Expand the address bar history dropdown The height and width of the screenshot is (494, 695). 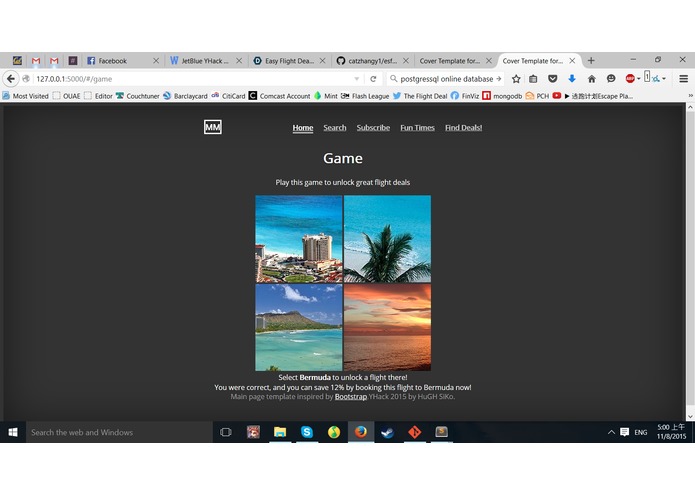click(357, 79)
